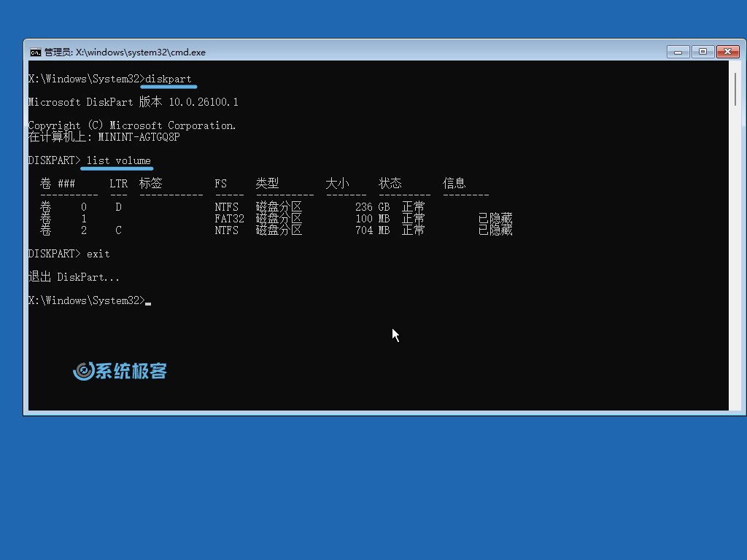Close the cmd.exe window
This screenshot has height=560, width=747.
728,52
